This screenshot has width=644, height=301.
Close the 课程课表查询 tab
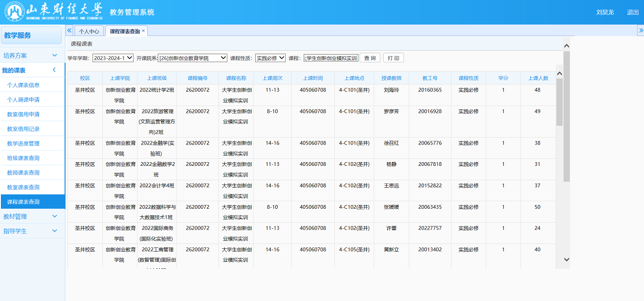click(144, 31)
